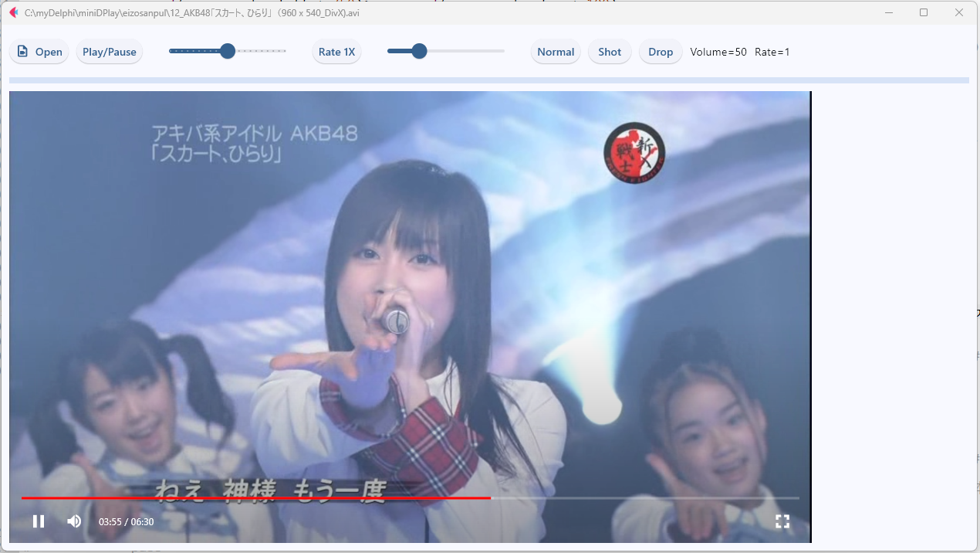Mute audio with the speaker icon
Image resolution: width=980 pixels, height=553 pixels.
coord(74,521)
